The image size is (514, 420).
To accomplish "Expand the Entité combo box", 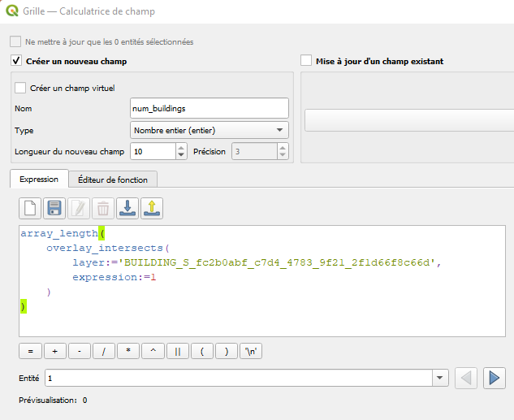I will click(441, 378).
